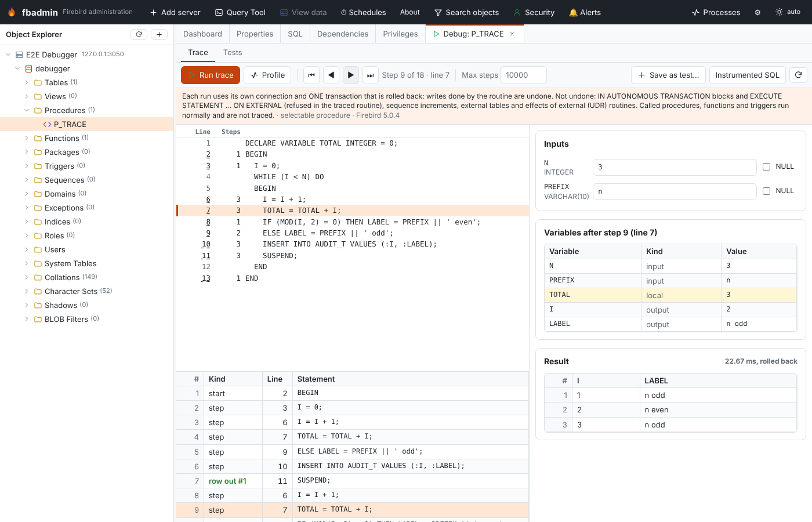Switch to the Dashboard tab
812x522 pixels.
pyautogui.click(x=202, y=34)
